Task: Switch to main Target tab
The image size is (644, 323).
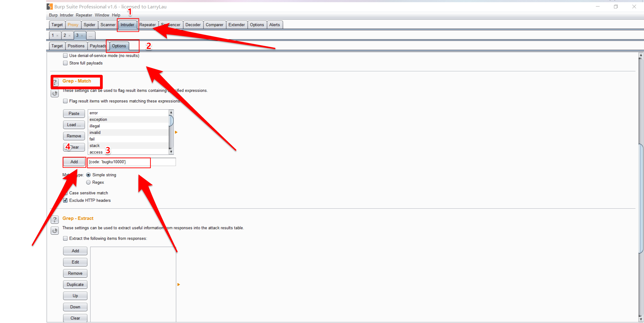Action: (x=57, y=25)
